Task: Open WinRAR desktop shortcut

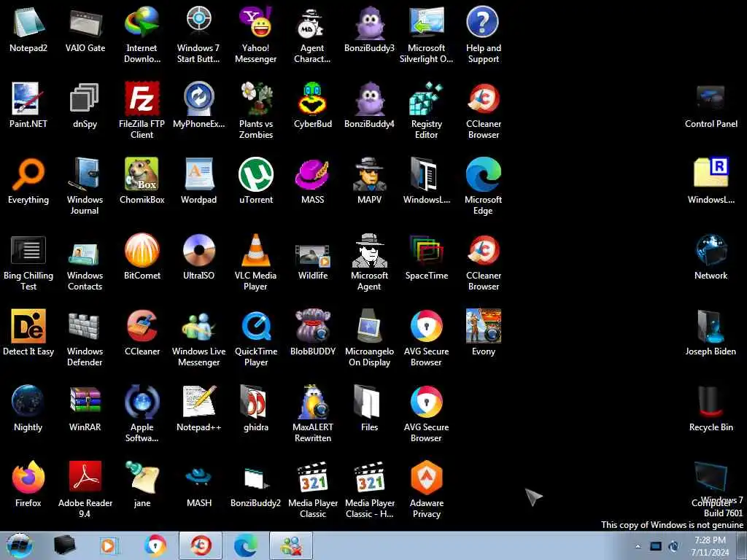Action: pyautogui.click(x=85, y=408)
